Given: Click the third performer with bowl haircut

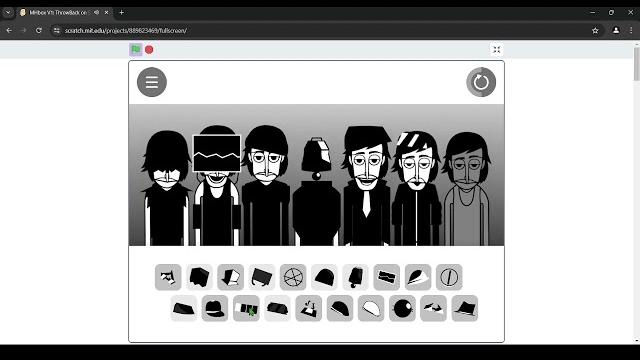Looking at the screenshot, I should coord(266,186).
